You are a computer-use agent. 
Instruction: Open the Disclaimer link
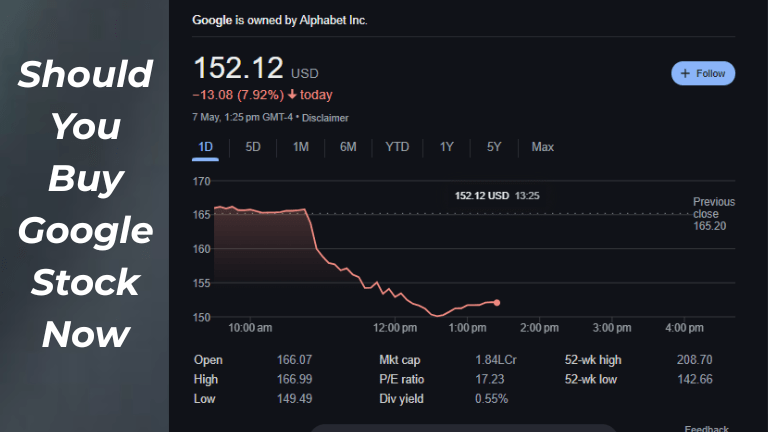pyautogui.click(x=325, y=118)
